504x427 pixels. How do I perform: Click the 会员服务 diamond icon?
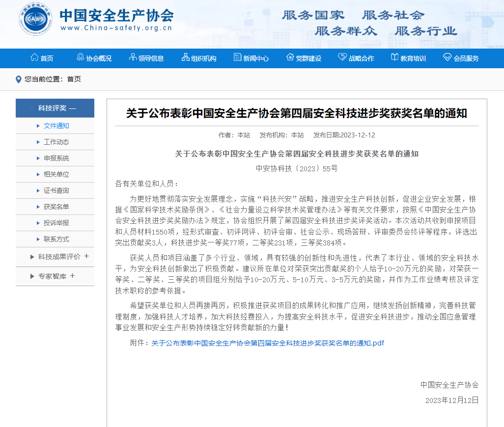[x=448, y=57]
